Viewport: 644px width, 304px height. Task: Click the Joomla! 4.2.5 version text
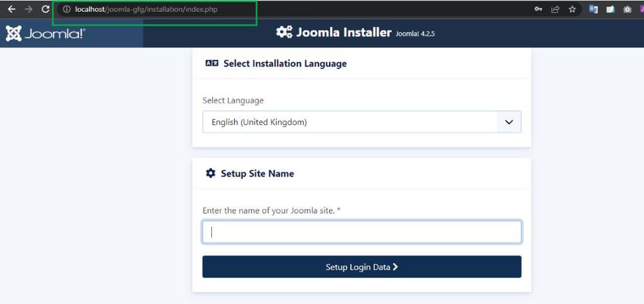tap(415, 34)
